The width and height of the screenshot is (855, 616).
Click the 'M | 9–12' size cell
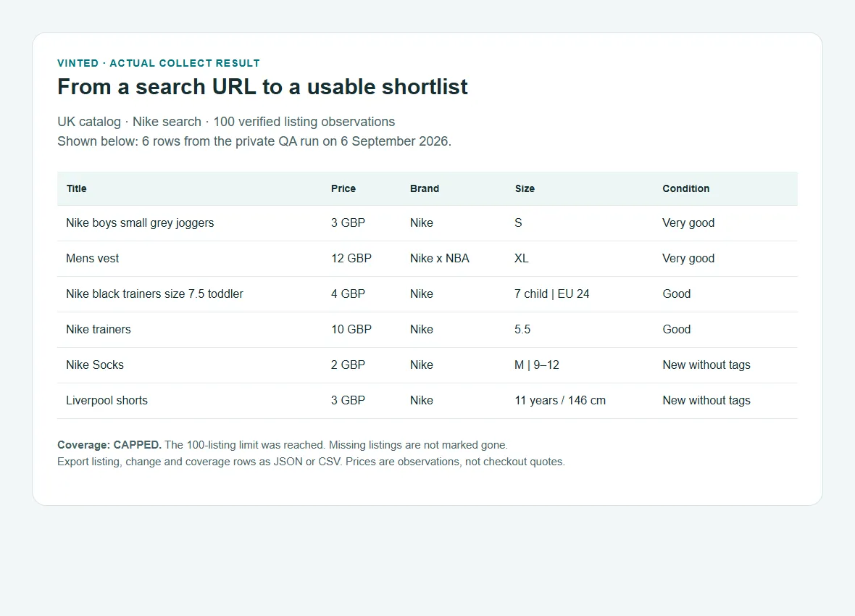coord(537,365)
